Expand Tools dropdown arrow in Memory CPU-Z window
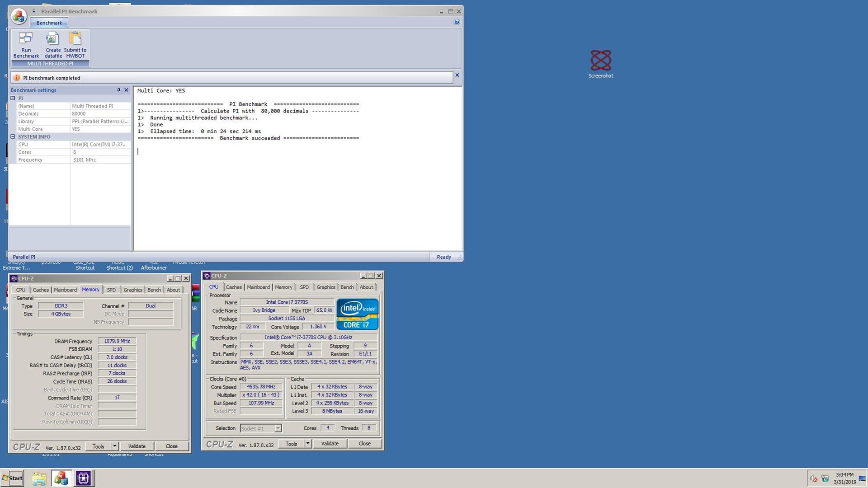Image resolution: width=868 pixels, height=488 pixels. point(115,446)
